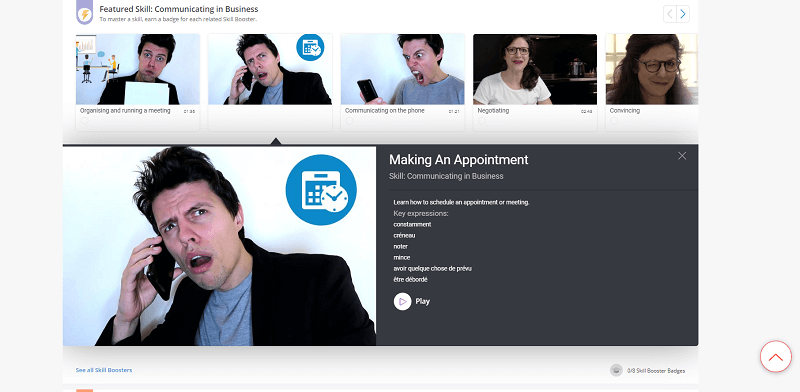Go to next Skill Booster carousel page
The width and height of the screenshot is (800, 392).
coord(683,14)
